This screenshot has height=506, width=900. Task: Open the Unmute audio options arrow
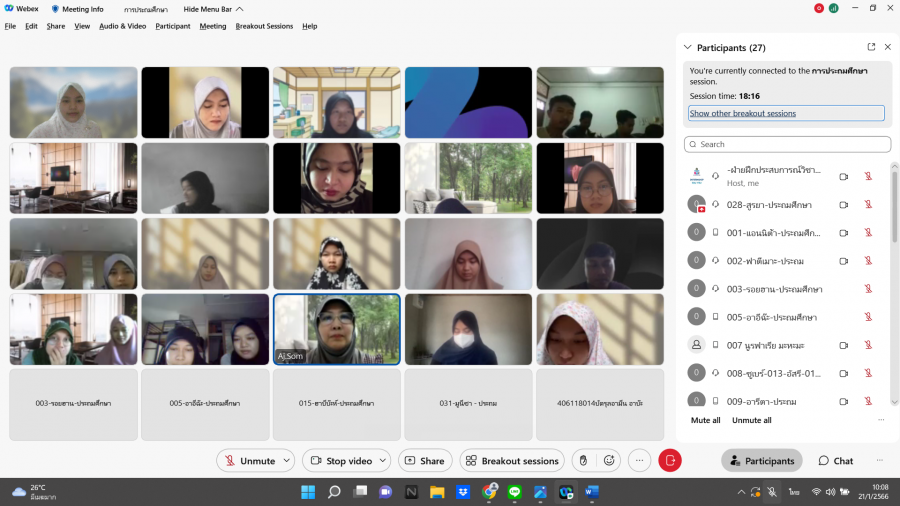point(288,461)
